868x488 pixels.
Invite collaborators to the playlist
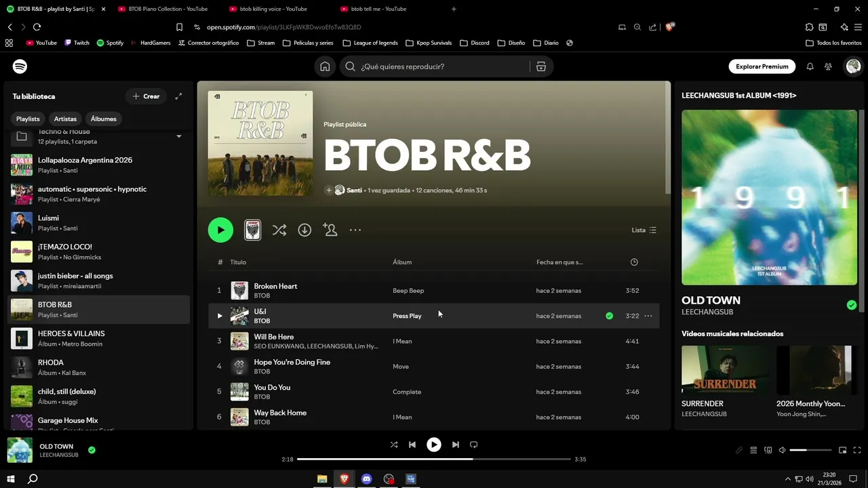point(330,230)
